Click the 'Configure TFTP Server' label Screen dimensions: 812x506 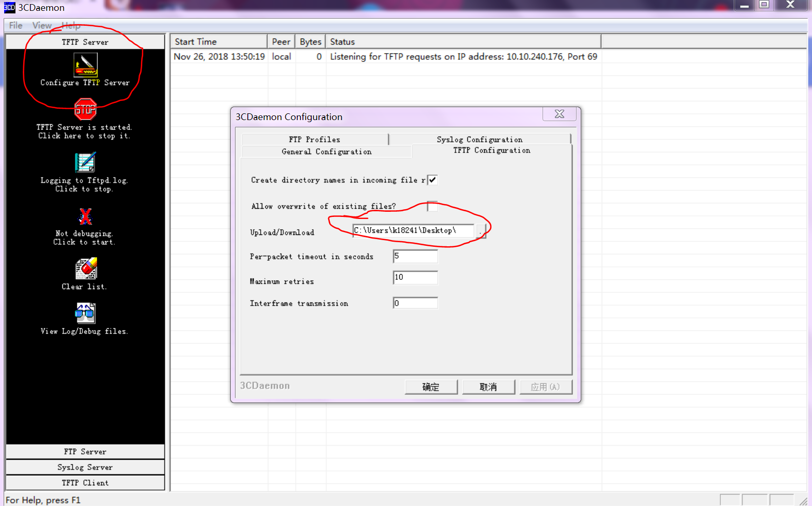[x=85, y=82]
